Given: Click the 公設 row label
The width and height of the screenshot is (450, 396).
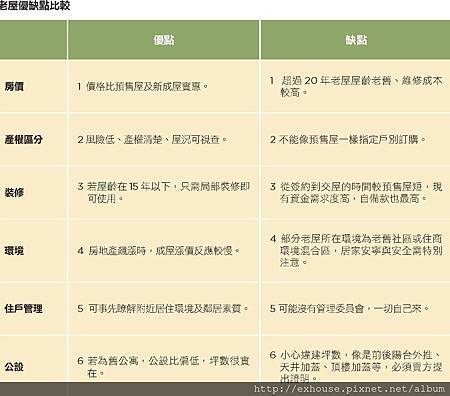Looking at the screenshot, I should coord(14,366).
